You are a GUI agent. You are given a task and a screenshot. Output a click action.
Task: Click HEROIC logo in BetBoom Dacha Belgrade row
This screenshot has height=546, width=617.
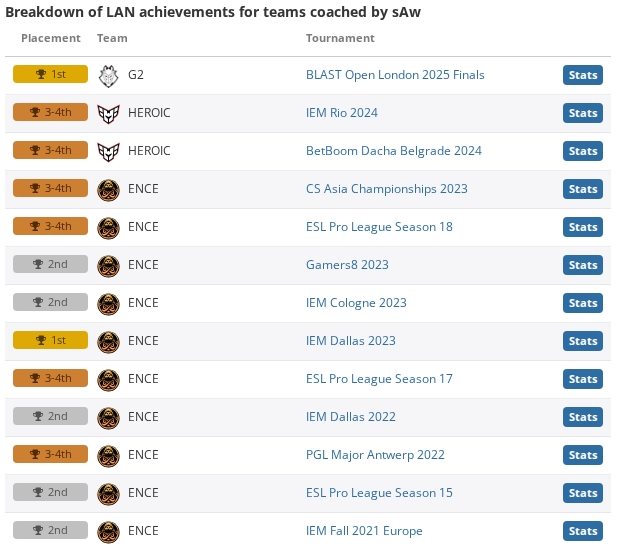point(108,152)
